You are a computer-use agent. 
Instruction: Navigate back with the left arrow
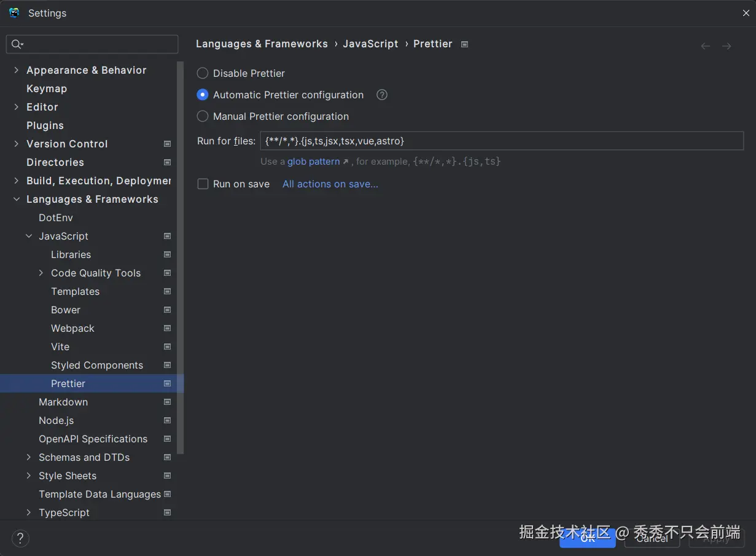pyautogui.click(x=706, y=46)
